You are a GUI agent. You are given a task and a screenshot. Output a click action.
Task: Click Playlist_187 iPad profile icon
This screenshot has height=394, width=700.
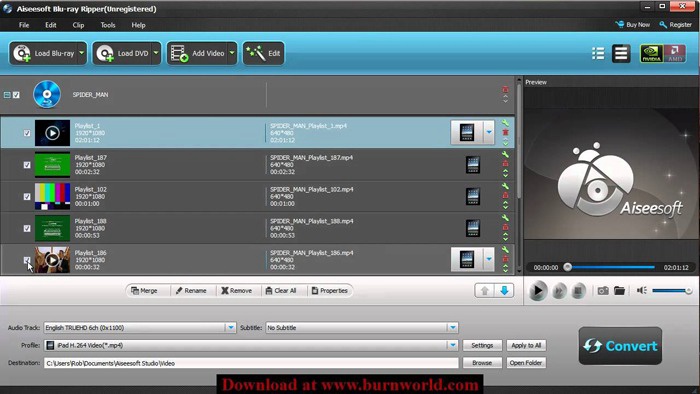click(473, 165)
